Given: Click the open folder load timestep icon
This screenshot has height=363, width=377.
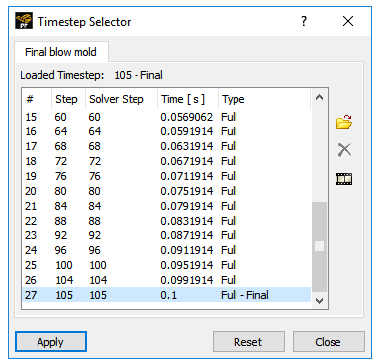Looking at the screenshot, I should 344,122.
